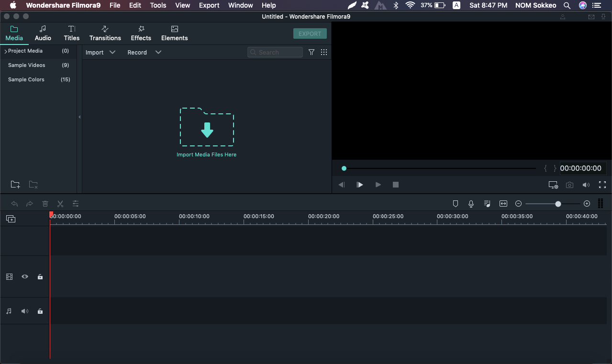Image resolution: width=612 pixels, height=364 pixels.
Task: Click the media Search field
Action: coord(275,52)
